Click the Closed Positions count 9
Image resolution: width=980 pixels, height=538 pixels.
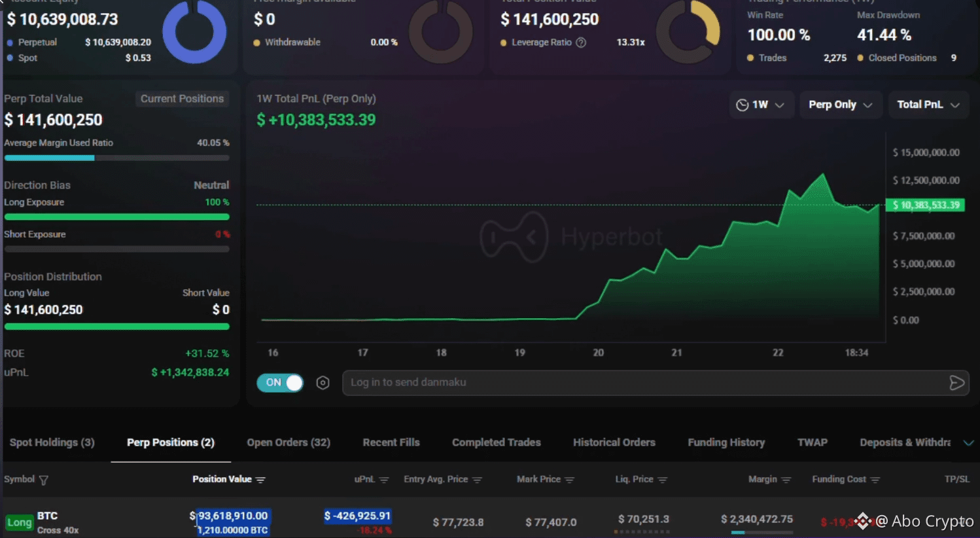point(953,58)
